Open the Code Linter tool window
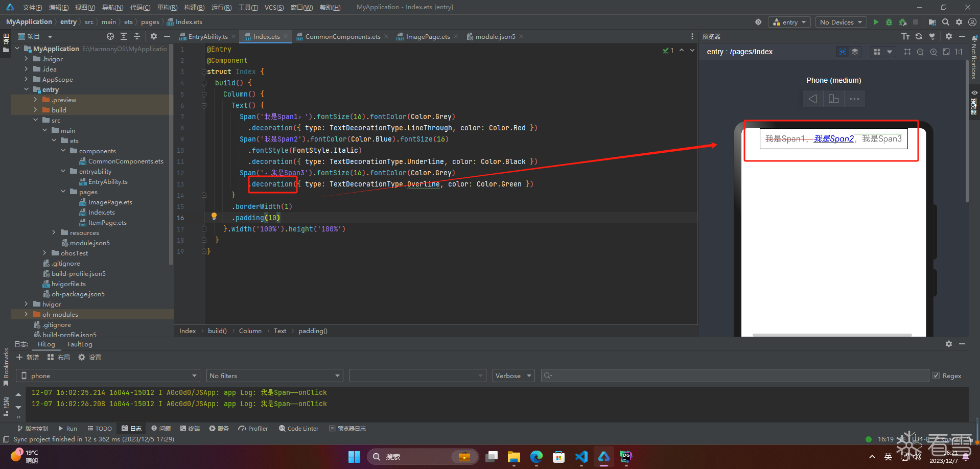Viewport: 980px width, 469px height. 299,428
